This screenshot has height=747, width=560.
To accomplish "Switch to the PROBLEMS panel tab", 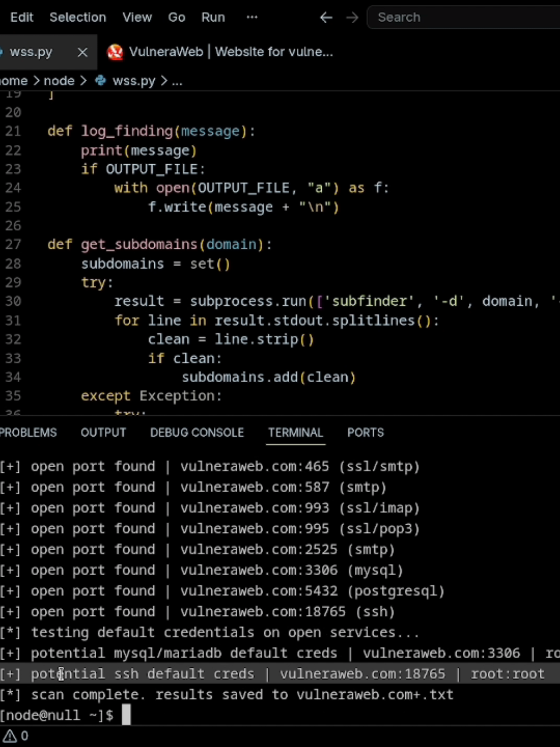I will 28,433.
